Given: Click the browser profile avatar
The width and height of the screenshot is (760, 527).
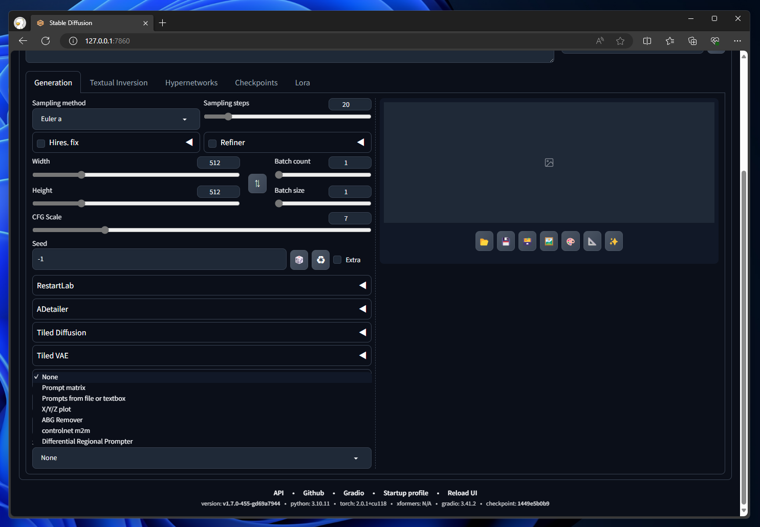Looking at the screenshot, I should (x=20, y=22).
